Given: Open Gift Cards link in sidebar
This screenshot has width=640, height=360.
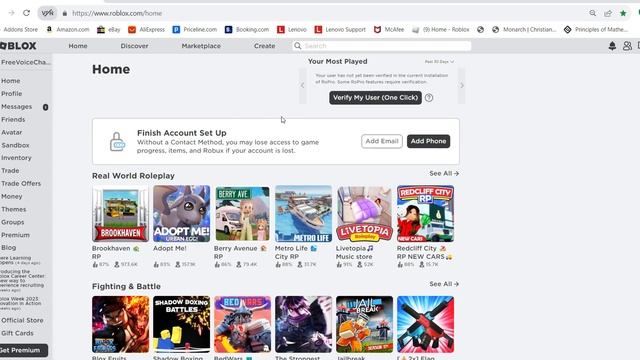Looking at the screenshot, I should coord(17,333).
